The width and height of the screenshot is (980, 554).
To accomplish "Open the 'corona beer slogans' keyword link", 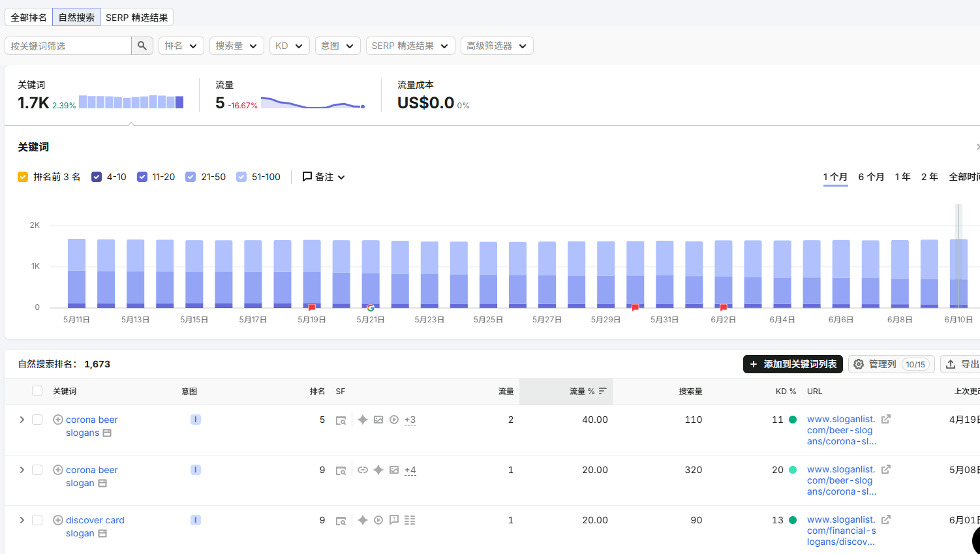I will pos(91,426).
